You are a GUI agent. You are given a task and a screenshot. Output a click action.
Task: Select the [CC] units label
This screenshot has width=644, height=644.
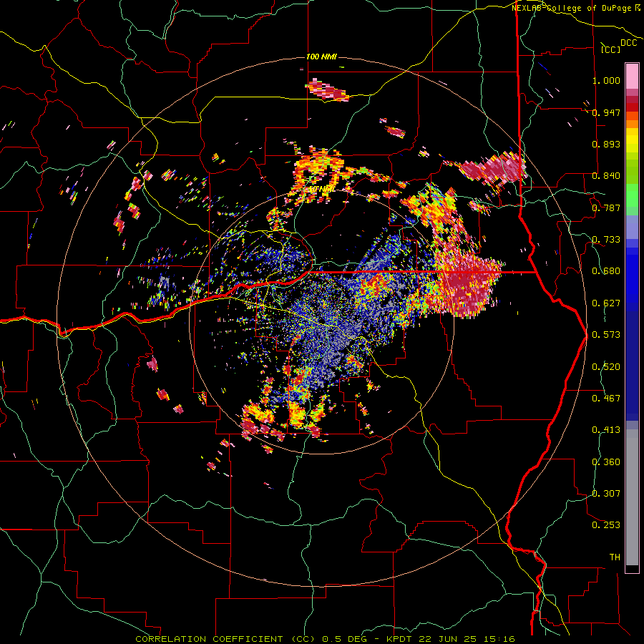(x=611, y=49)
